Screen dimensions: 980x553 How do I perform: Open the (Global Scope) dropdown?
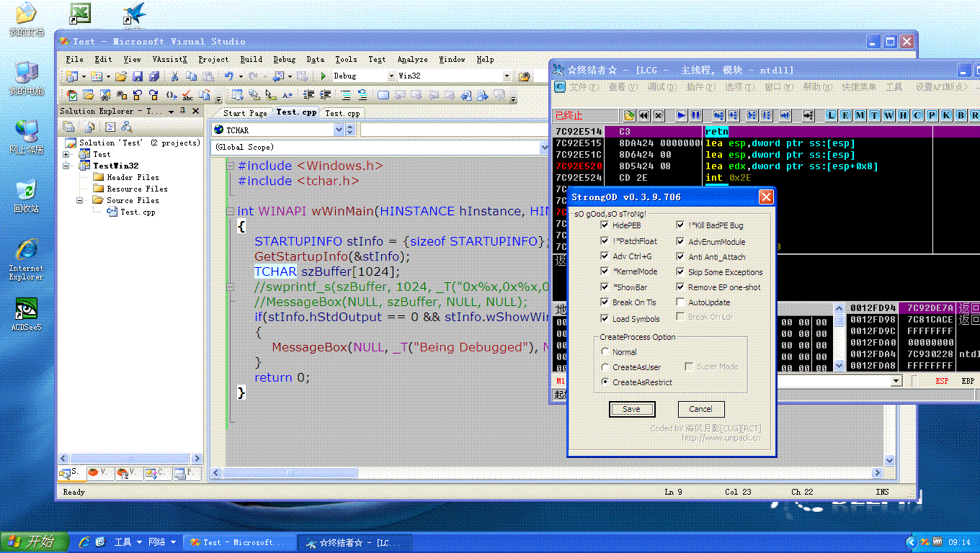pos(544,147)
